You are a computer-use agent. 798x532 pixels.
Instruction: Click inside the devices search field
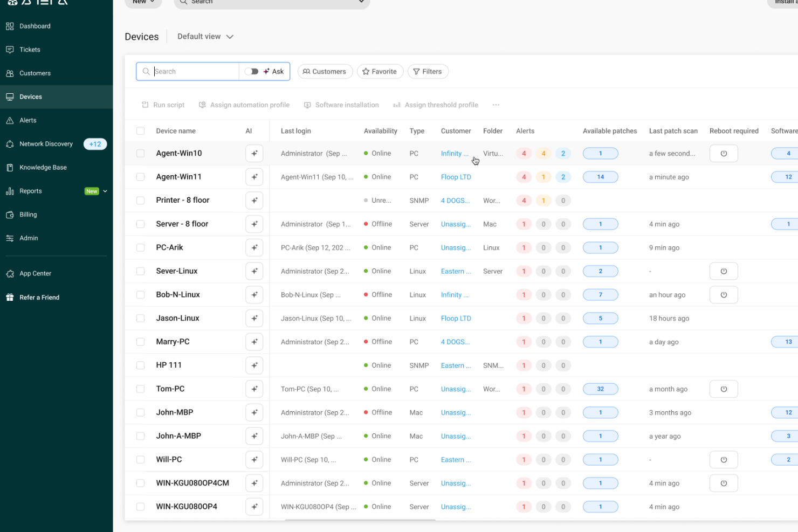(x=189, y=71)
